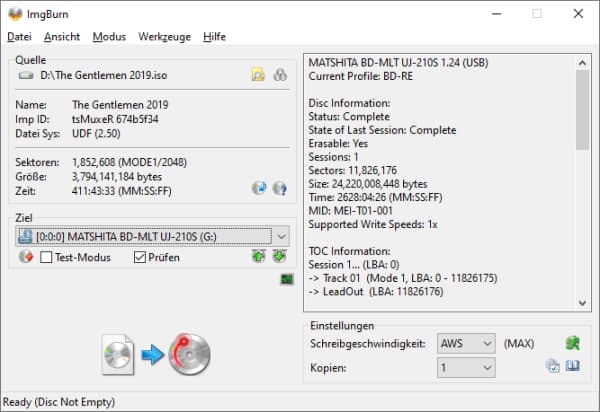Open the Datei menu
Image resolution: width=600 pixels, height=412 pixels.
coord(19,37)
